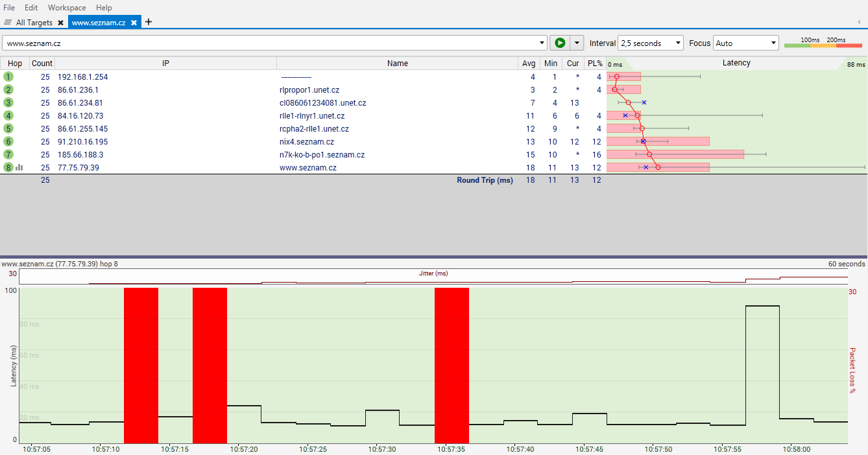This screenshot has height=455, width=868.
Task: Click the add new target plus icon
Action: coord(149,22)
